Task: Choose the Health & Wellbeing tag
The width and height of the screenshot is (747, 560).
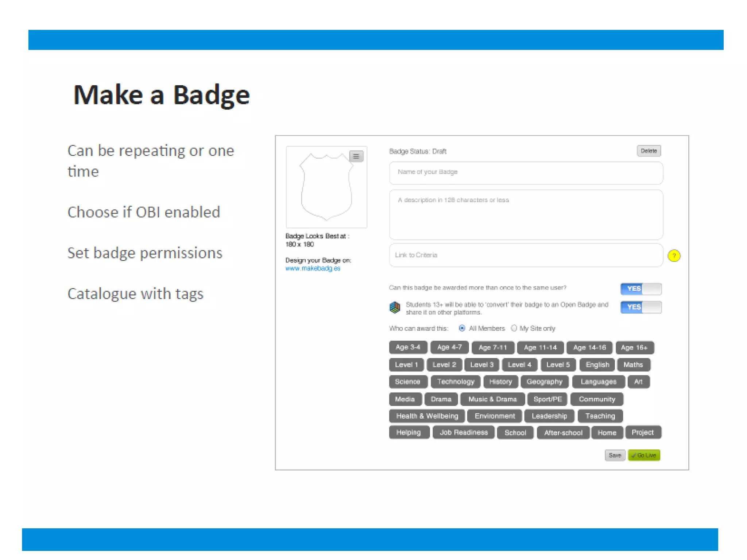Action: point(427,416)
